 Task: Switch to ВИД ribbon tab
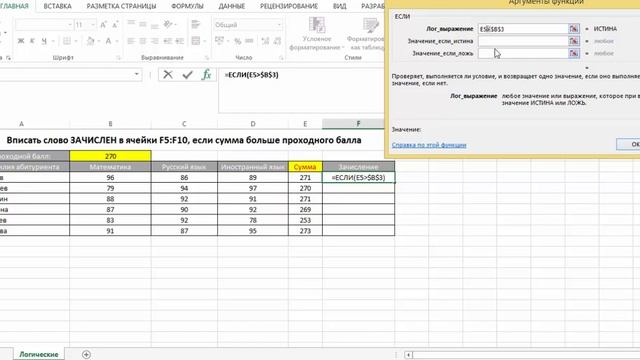340,6
